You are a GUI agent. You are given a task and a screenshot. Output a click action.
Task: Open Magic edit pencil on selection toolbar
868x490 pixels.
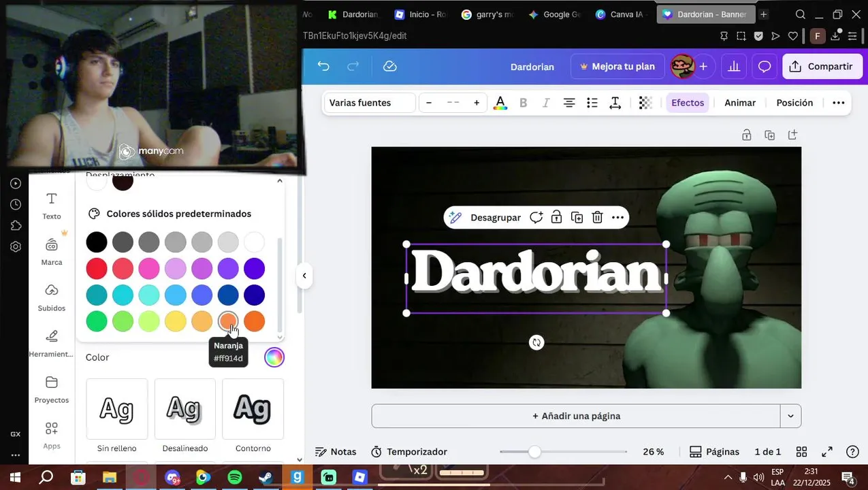455,217
